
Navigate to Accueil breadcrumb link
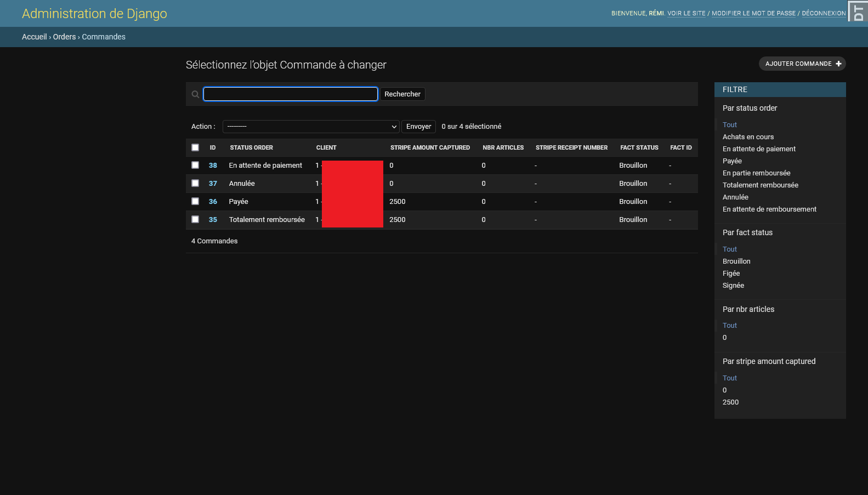pos(34,37)
